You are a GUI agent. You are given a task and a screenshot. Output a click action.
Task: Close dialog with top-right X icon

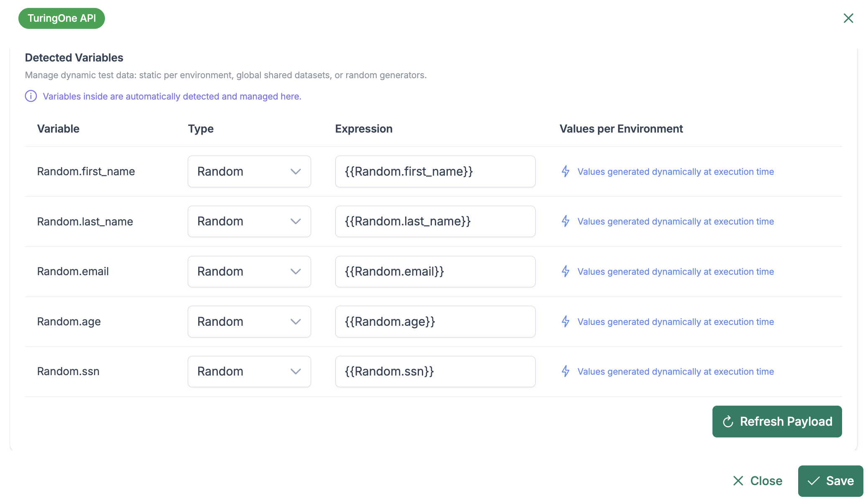click(848, 18)
